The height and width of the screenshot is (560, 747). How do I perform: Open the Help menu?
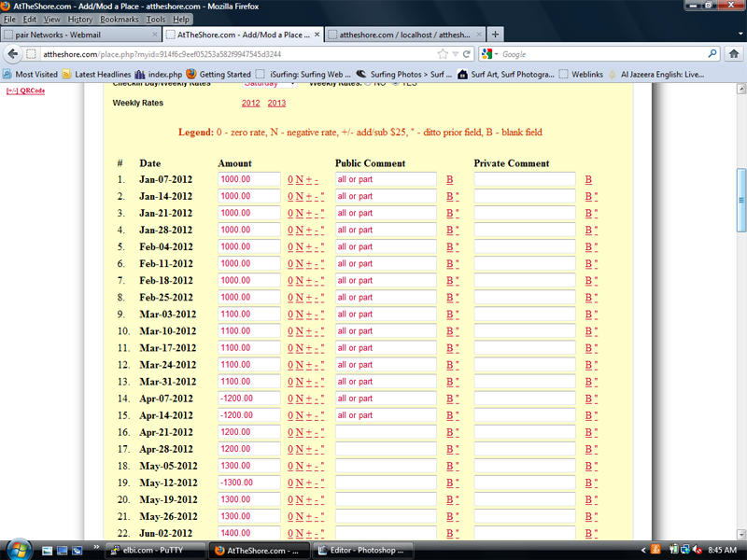pos(181,20)
